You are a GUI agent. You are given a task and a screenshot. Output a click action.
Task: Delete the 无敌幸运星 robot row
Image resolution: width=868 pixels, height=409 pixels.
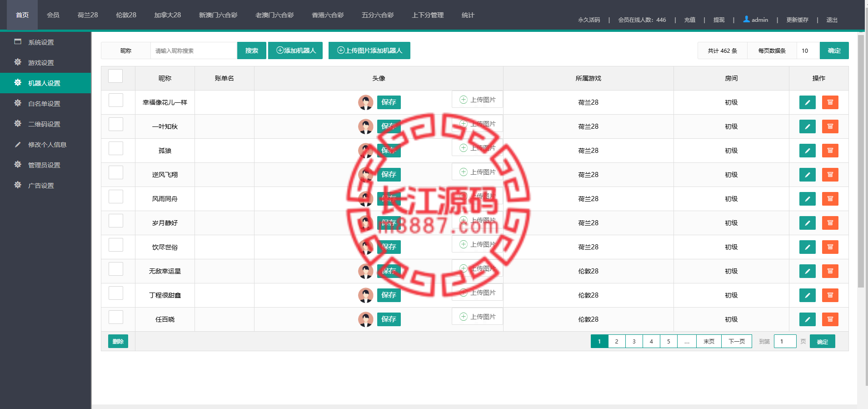click(830, 271)
